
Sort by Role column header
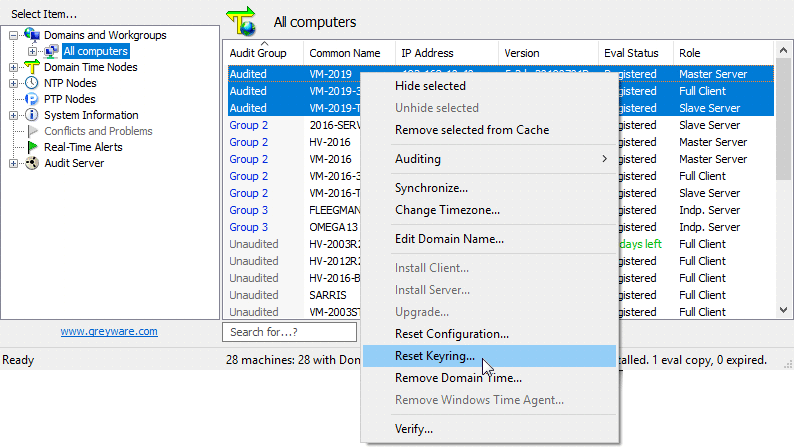724,53
